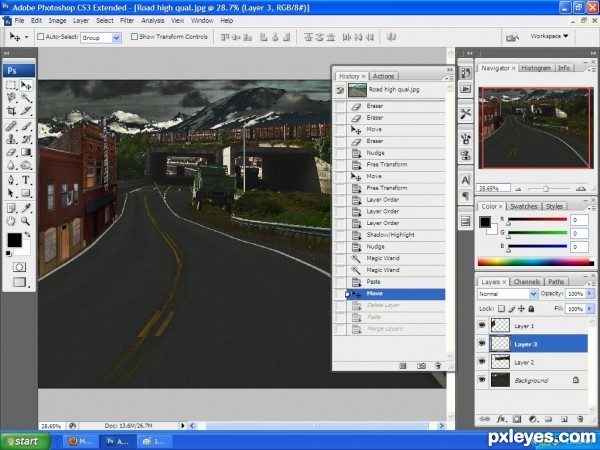Click Add layer style fx icon

(x=501, y=419)
